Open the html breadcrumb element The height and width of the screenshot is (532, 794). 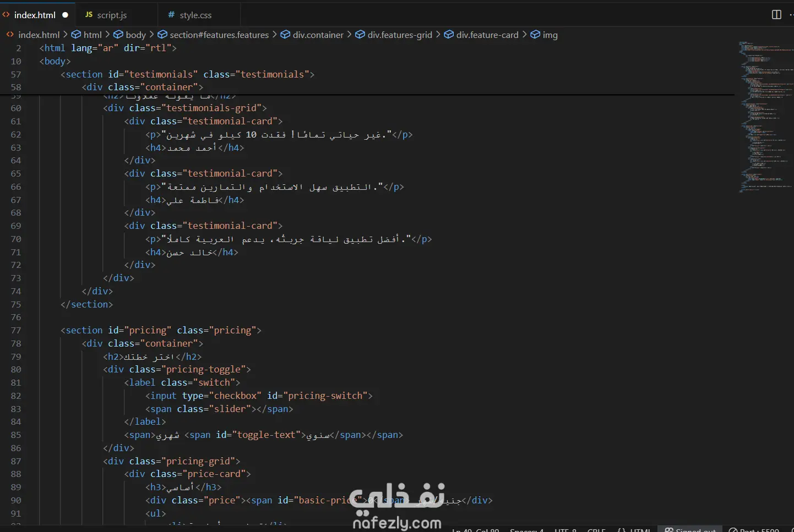pos(87,35)
